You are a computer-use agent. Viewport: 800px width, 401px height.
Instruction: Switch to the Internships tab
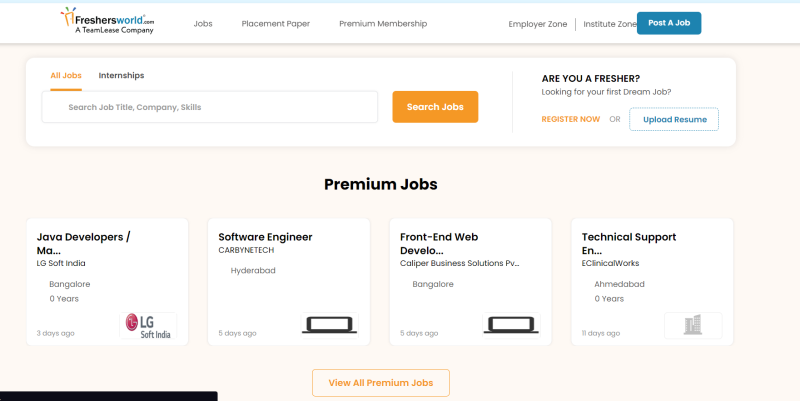121,76
